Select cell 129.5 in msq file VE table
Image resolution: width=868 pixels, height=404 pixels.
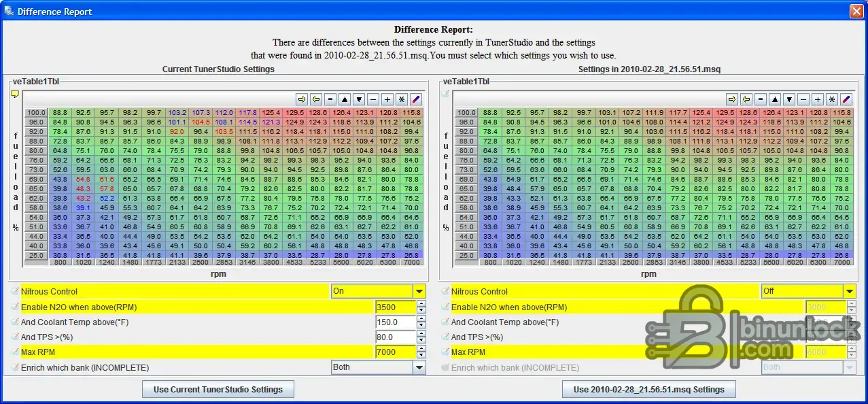click(725, 112)
